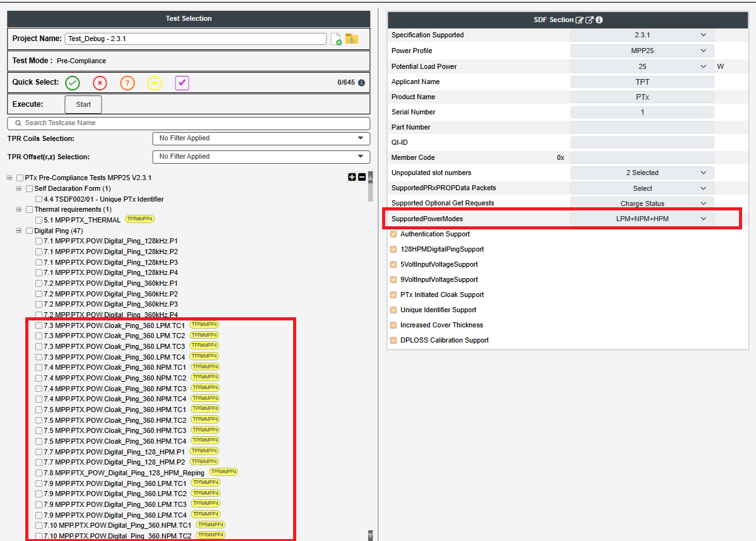Check 4.4 TSDF002/01 Unique PTx Identifier
Screen dimensions: 756x541
(x=39, y=199)
